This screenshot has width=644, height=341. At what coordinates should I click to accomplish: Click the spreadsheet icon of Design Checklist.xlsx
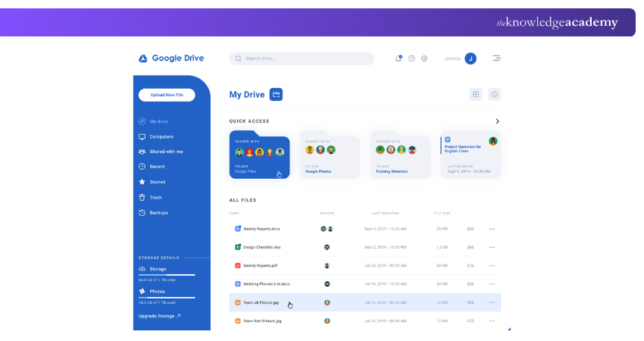coord(237,247)
